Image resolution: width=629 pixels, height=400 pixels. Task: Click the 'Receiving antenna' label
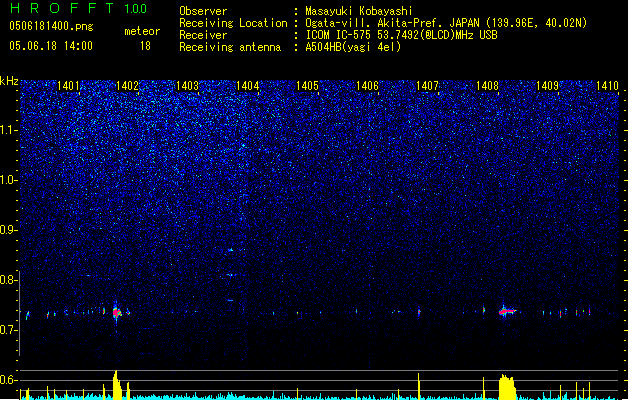(230, 47)
